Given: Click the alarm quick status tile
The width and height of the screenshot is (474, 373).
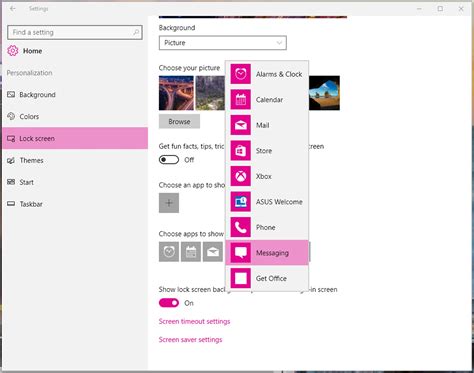Looking at the screenshot, I should point(169,252).
